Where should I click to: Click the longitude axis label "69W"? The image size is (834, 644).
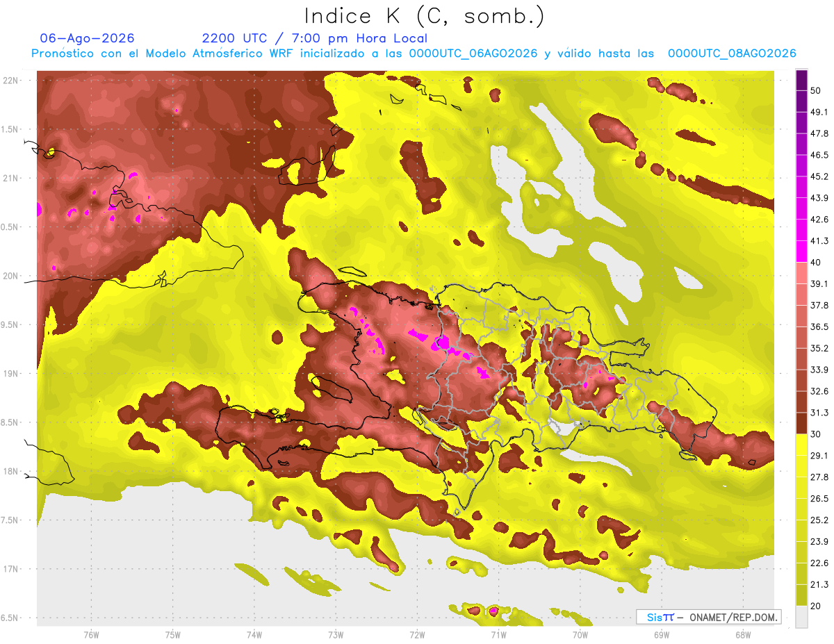(661, 635)
